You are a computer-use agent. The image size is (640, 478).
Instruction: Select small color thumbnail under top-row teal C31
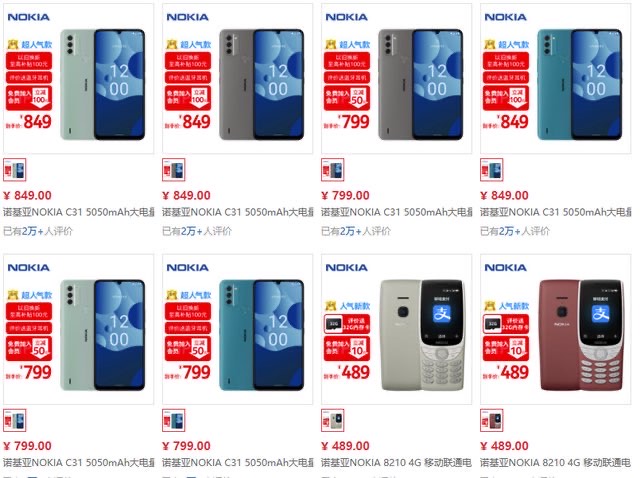pos(492,169)
